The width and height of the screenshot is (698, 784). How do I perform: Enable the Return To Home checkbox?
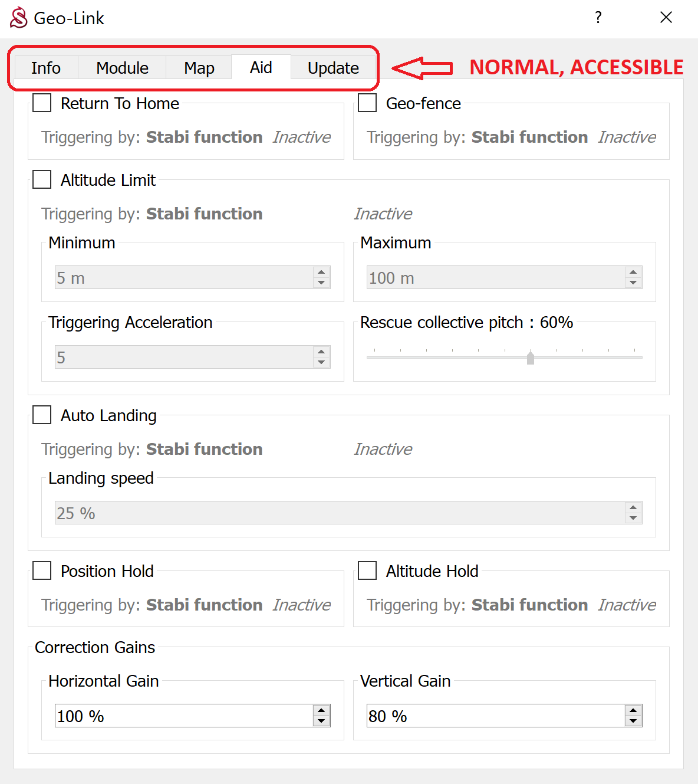42,103
